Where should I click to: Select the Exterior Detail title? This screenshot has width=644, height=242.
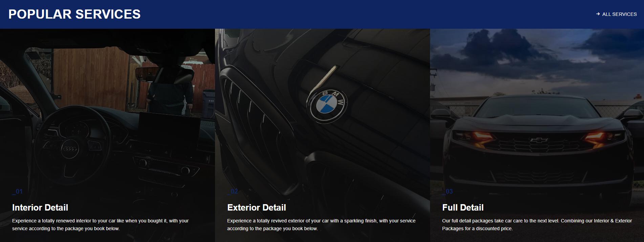pos(256,208)
